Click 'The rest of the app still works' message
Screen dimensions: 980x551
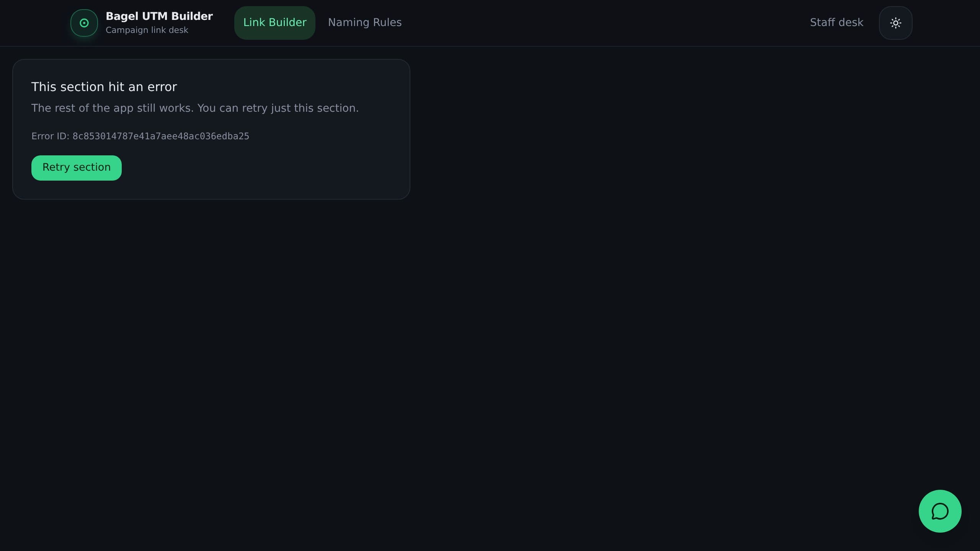pyautogui.click(x=195, y=108)
